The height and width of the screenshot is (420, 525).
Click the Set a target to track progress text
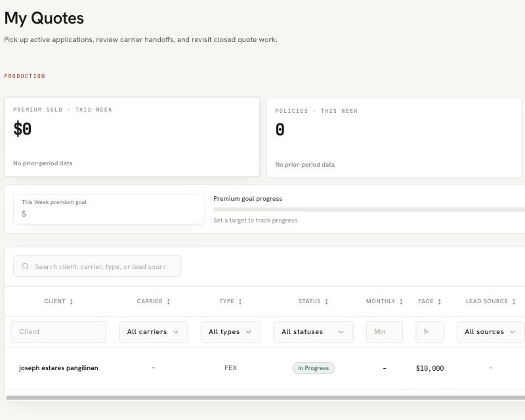click(256, 220)
